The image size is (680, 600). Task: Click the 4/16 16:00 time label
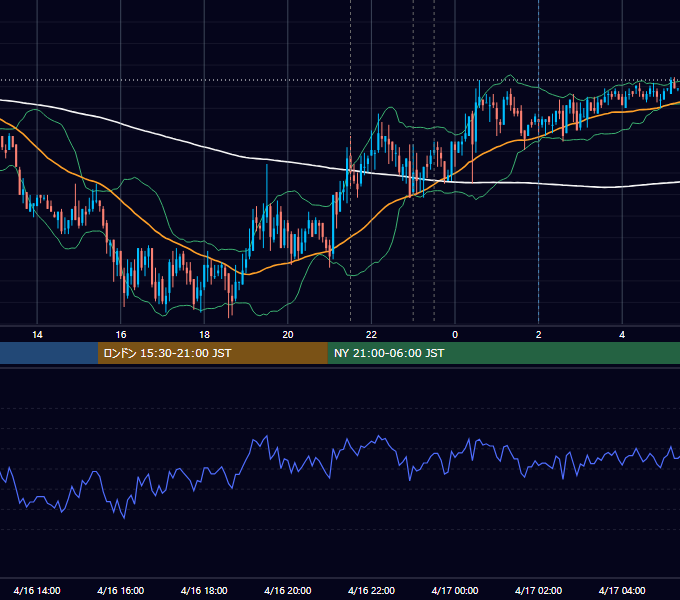[121, 590]
